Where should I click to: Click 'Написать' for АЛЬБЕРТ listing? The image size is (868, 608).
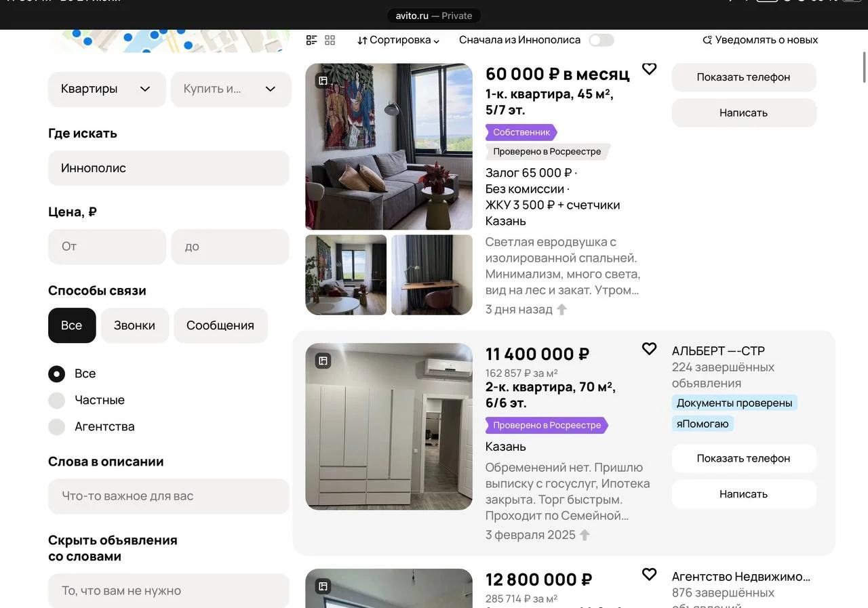click(x=744, y=494)
